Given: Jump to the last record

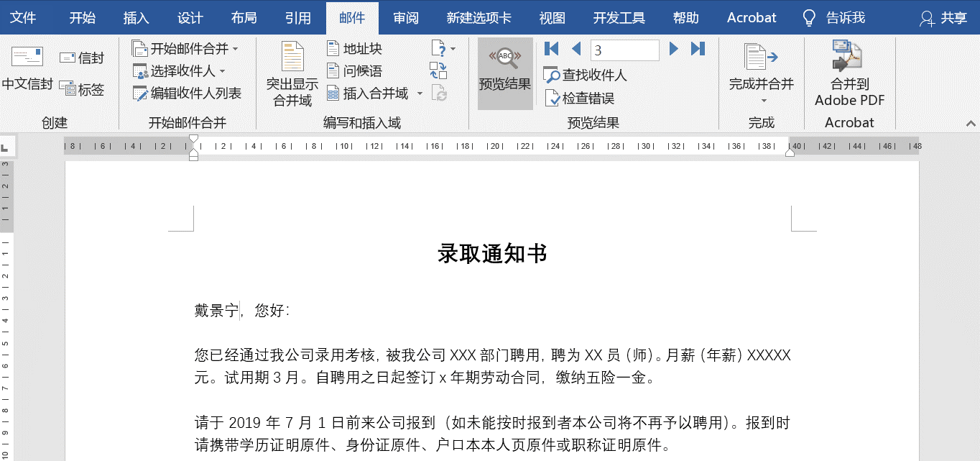Looking at the screenshot, I should click(698, 48).
